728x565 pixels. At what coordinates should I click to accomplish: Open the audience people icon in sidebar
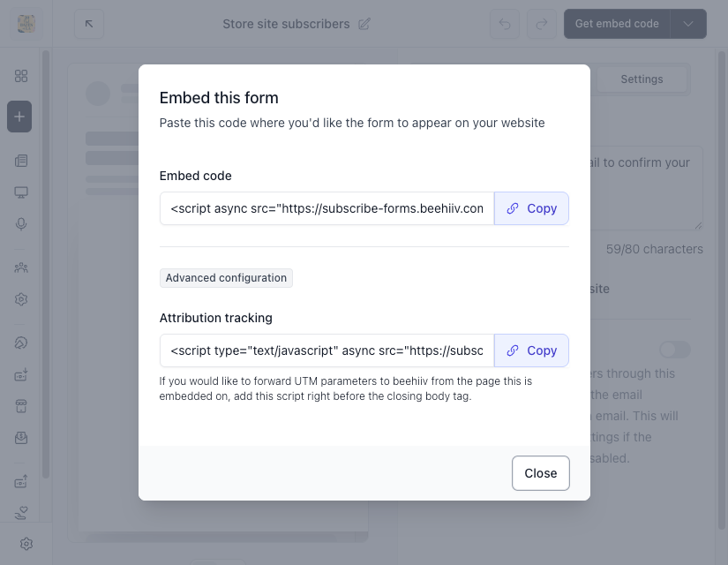click(x=21, y=267)
